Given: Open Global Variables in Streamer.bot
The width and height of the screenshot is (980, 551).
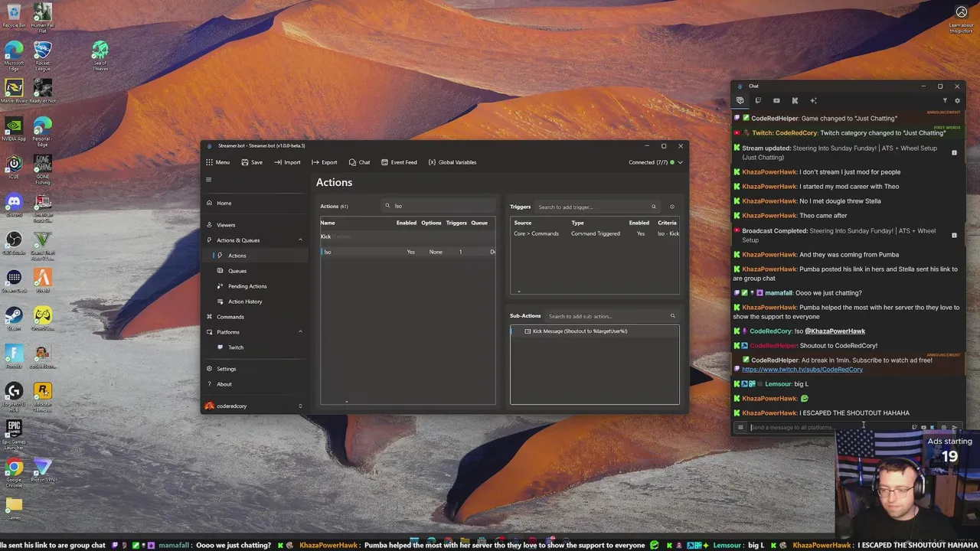Looking at the screenshot, I should [452, 162].
